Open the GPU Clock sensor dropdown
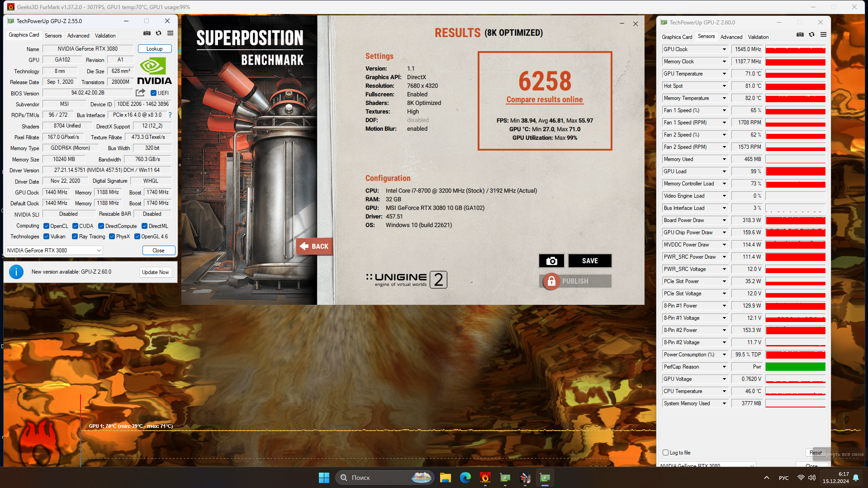 [x=724, y=49]
